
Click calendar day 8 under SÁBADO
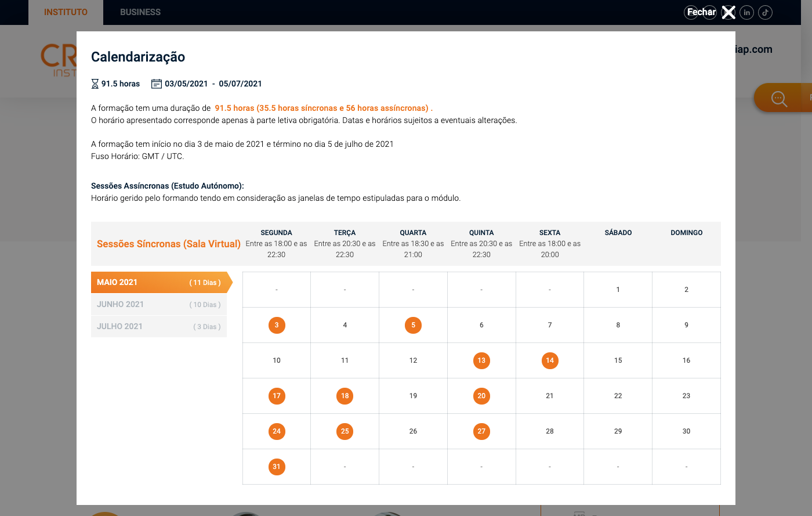click(x=618, y=325)
